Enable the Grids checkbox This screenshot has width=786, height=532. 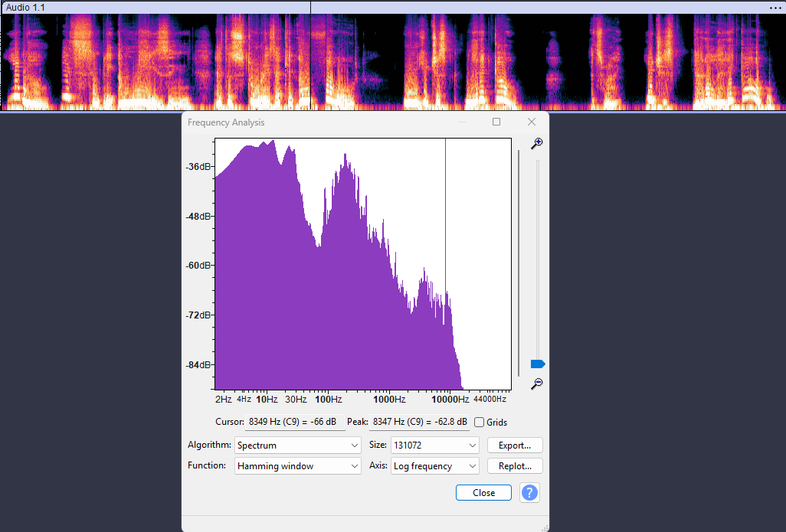(480, 423)
